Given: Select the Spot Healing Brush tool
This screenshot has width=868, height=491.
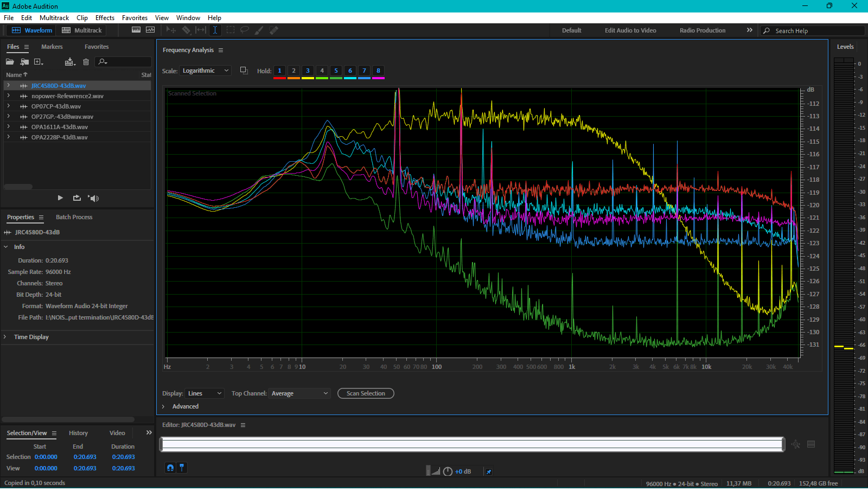Looking at the screenshot, I should tap(274, 30).
